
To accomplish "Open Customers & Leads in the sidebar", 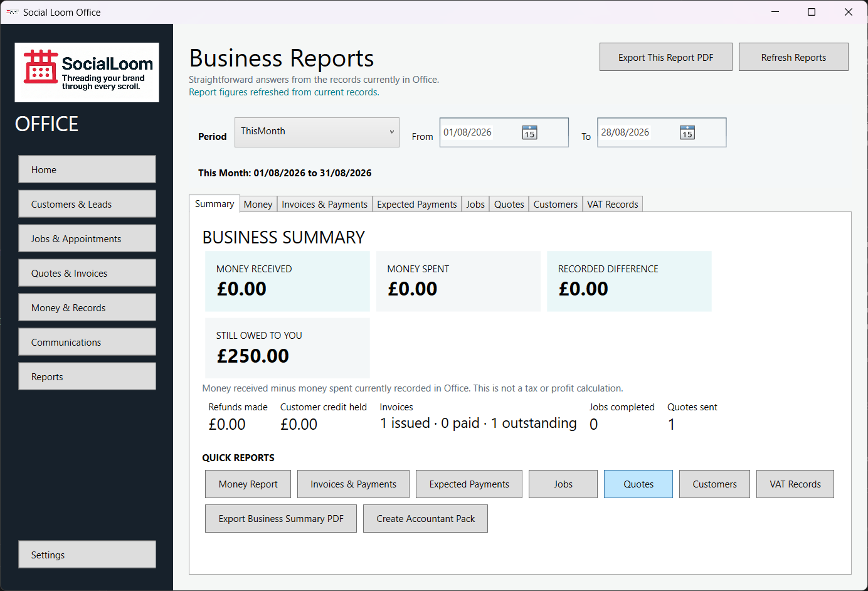I will pos(87,204).
